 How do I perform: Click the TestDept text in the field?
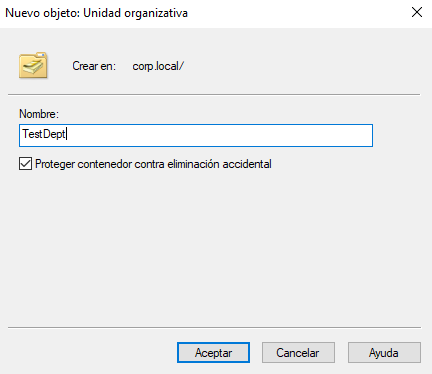(x=44, y=134)
